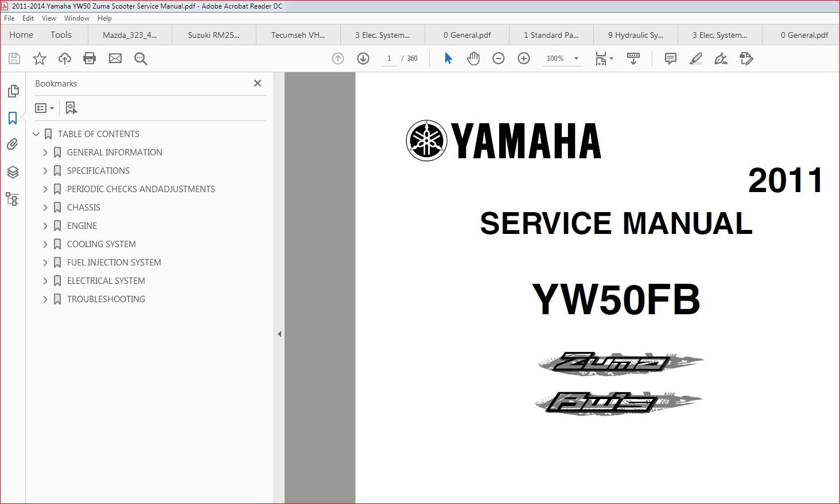The height and width of the screenshot is (504, 840).
Task: Open the model tree panel
Action: click(13, 199)
